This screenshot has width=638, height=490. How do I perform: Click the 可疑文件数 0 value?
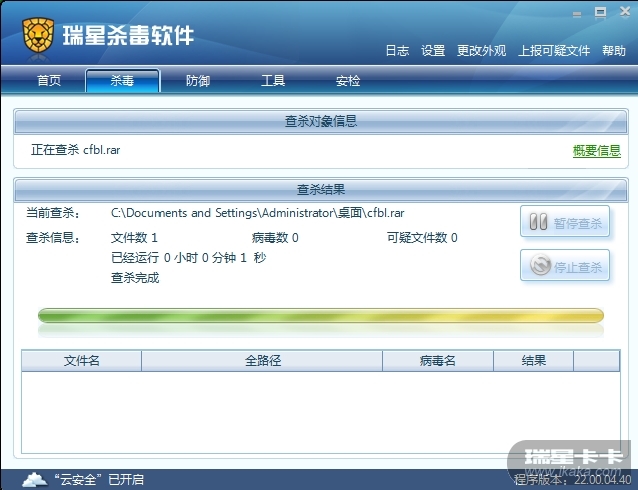click(422, 238)
